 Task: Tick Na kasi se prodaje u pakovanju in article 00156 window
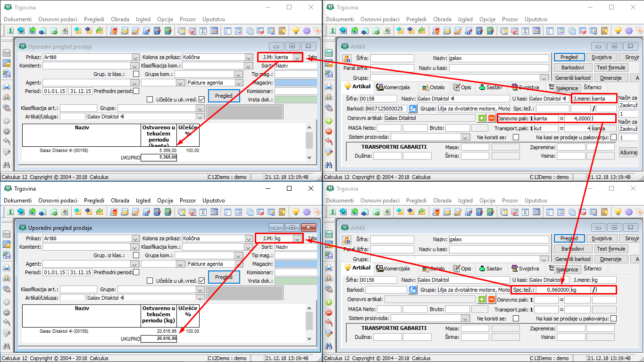[613, 319]
